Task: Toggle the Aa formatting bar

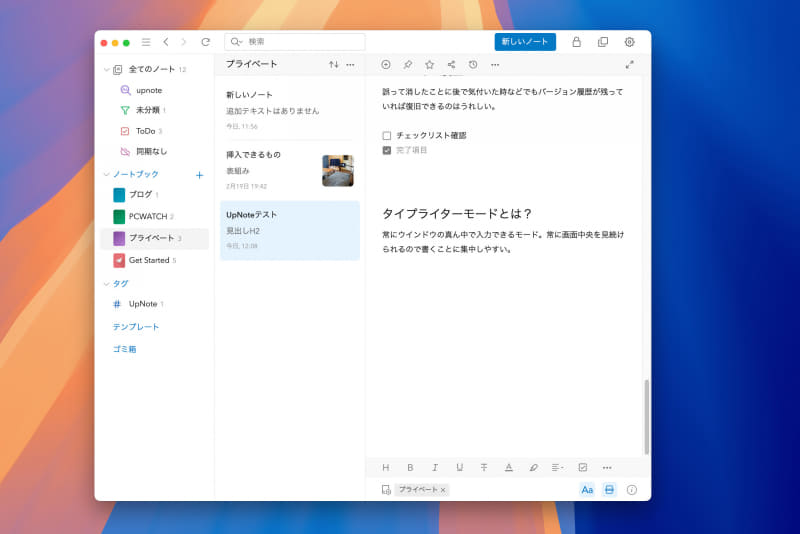Action: pos(587,490)
